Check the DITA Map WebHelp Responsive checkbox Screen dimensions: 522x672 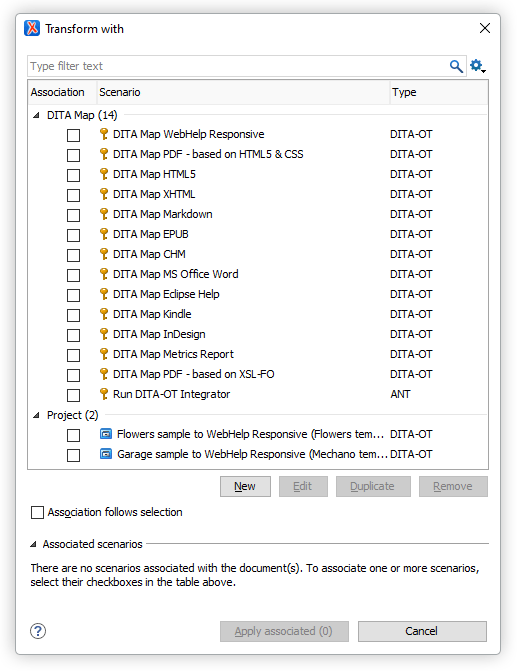[x=73, y=135]
